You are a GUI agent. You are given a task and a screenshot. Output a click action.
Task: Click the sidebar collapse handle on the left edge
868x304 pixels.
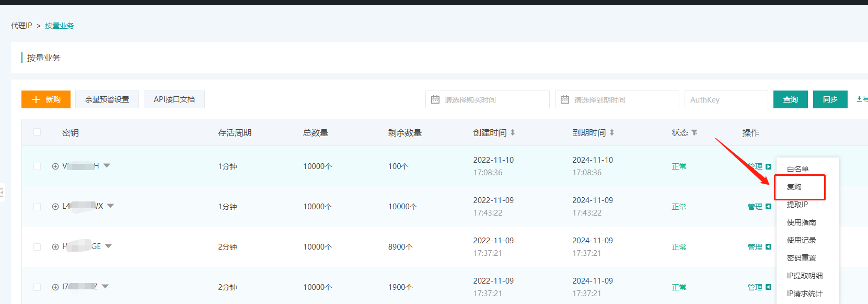(x=2, y=192)
